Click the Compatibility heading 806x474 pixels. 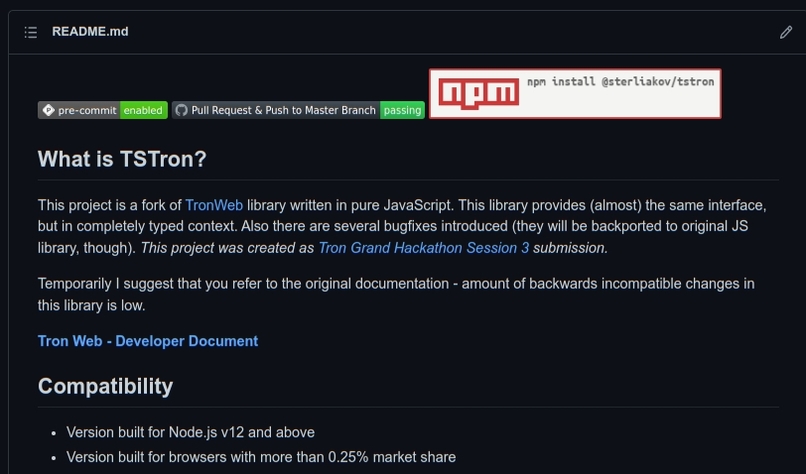[x=105, y=386]
